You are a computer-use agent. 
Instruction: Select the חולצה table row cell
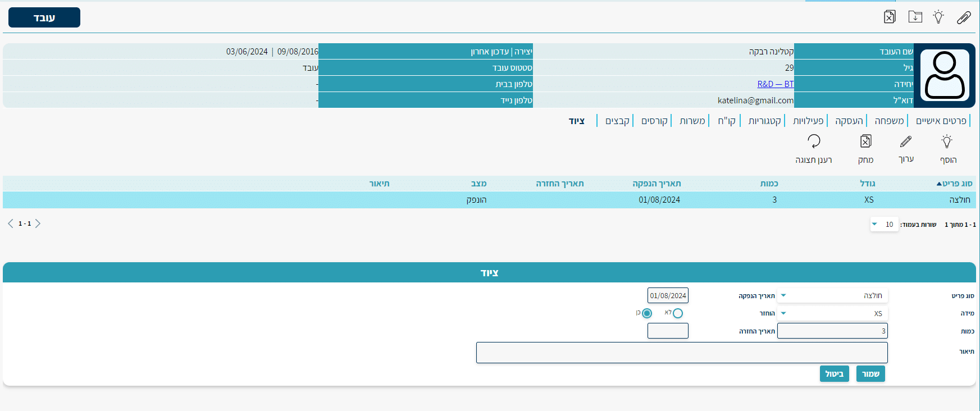point(960,200)
